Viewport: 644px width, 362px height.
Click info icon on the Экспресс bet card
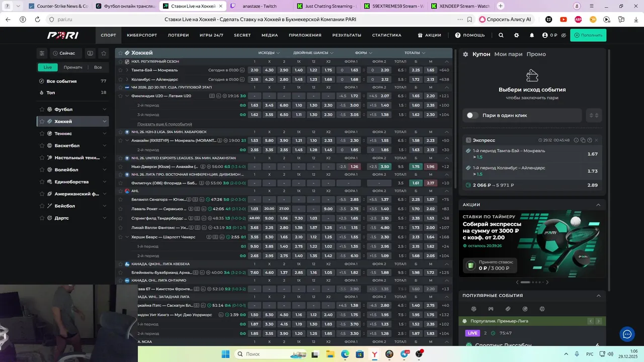click(x=576, y=140)
